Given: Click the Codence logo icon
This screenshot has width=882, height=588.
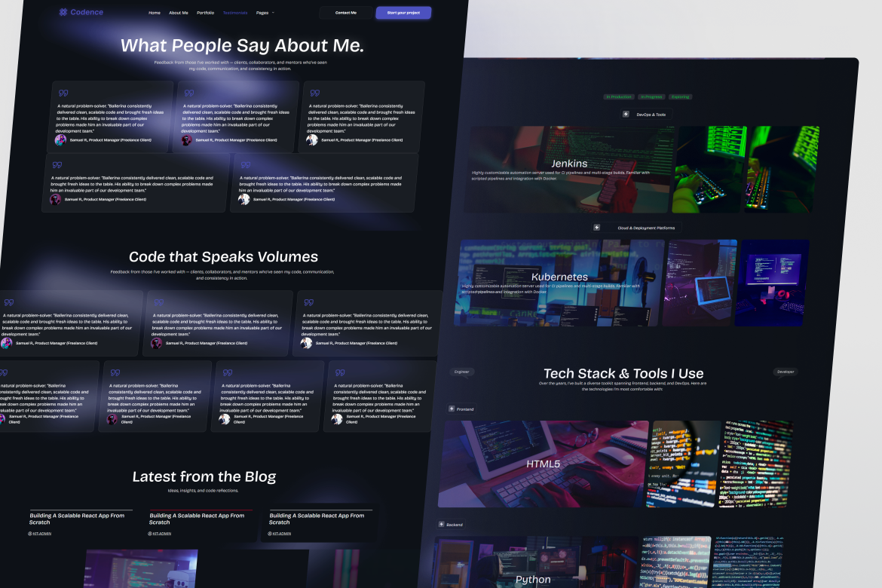Looking at the screenshot, I should (63, 12).
